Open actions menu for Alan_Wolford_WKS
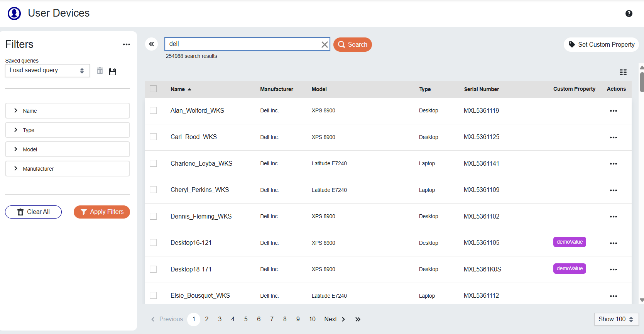The width and height of the screenshot is (644, 334). tap(613, 111)
